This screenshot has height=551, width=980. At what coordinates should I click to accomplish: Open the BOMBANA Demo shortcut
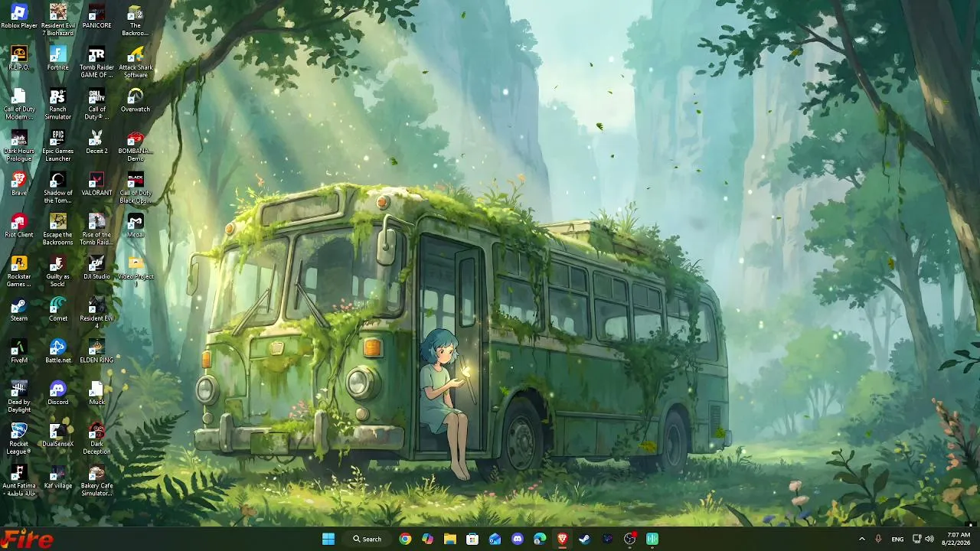tap(136, 145)
